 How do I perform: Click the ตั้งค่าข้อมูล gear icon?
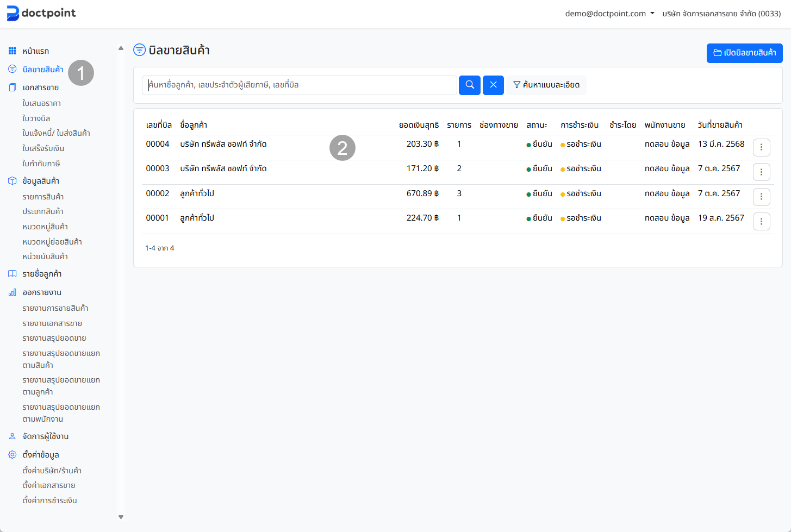(x=13, y=455)
